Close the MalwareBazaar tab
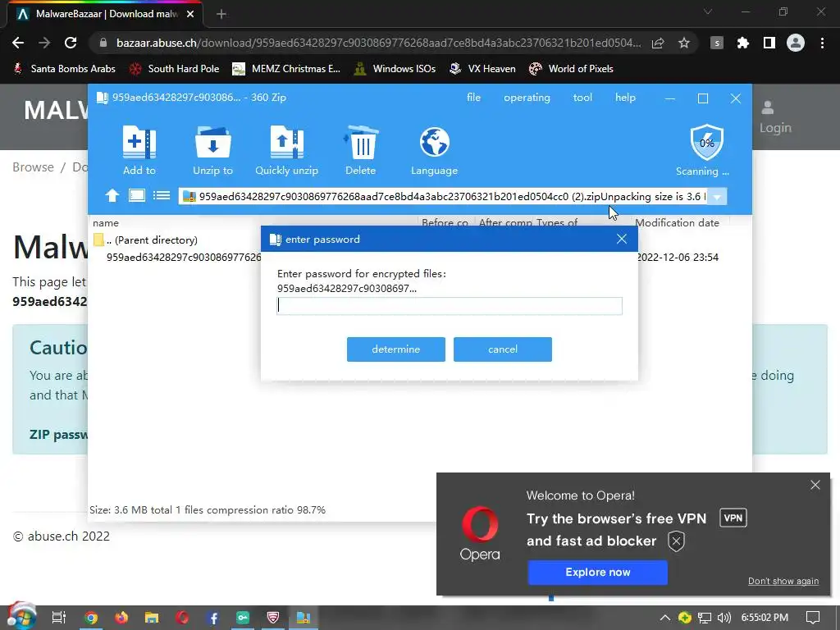840x630 pixels. click(190, 14)
